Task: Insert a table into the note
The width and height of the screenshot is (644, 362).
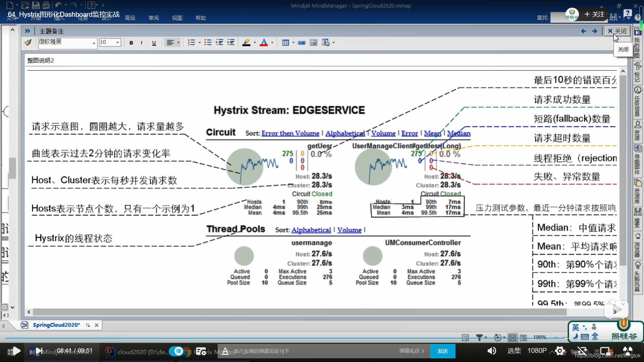Action: [x=285, y=43]
